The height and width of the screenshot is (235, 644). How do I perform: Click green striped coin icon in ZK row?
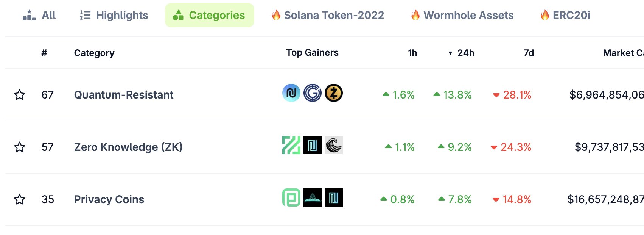[291, 146]
